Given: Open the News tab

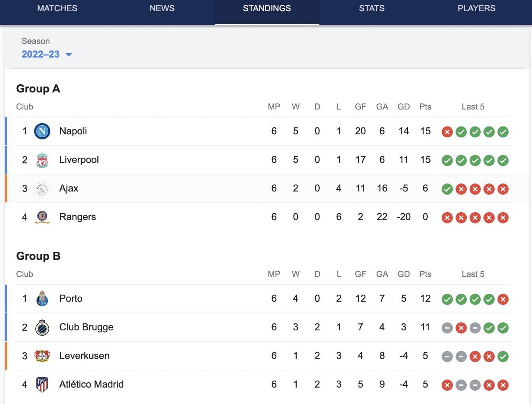Looking at the screenshot, I should [x=162, y=8].
